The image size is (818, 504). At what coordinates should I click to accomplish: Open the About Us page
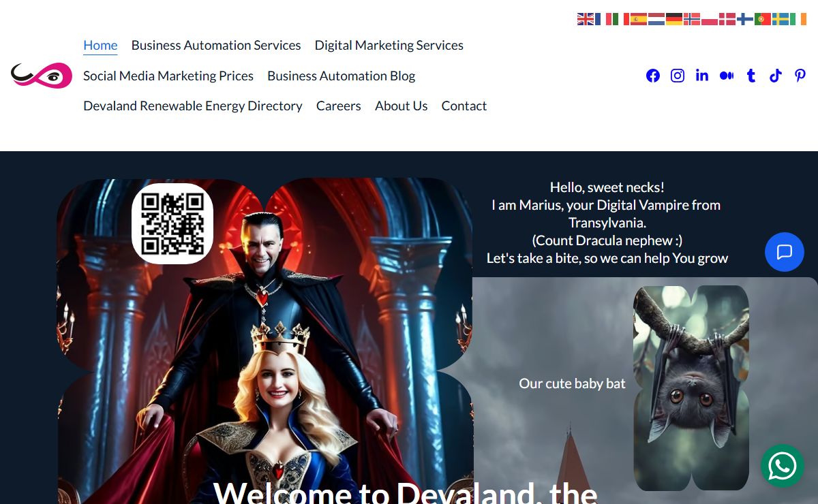pyautogui.click(x=402, y=106)
